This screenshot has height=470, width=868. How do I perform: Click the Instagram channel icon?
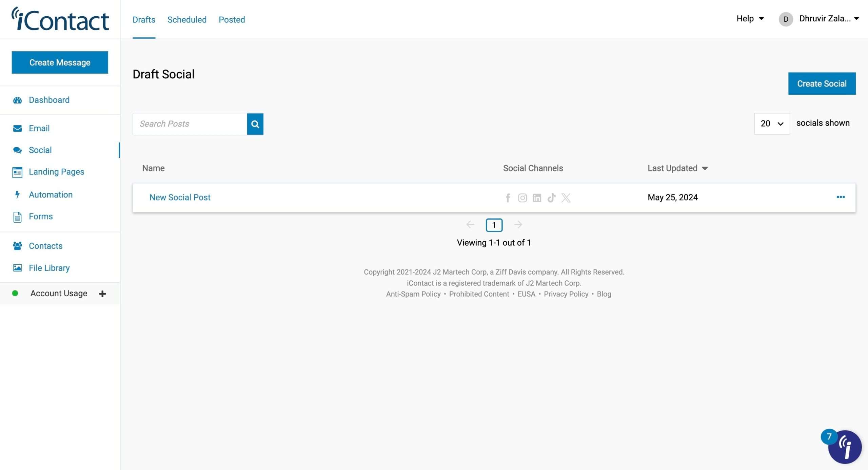[x=522, y=198]
